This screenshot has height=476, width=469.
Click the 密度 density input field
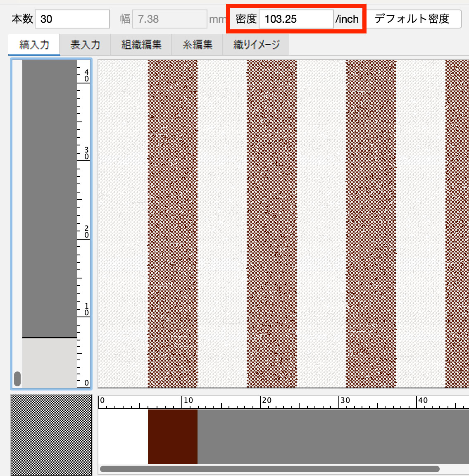tap(295, 19)
